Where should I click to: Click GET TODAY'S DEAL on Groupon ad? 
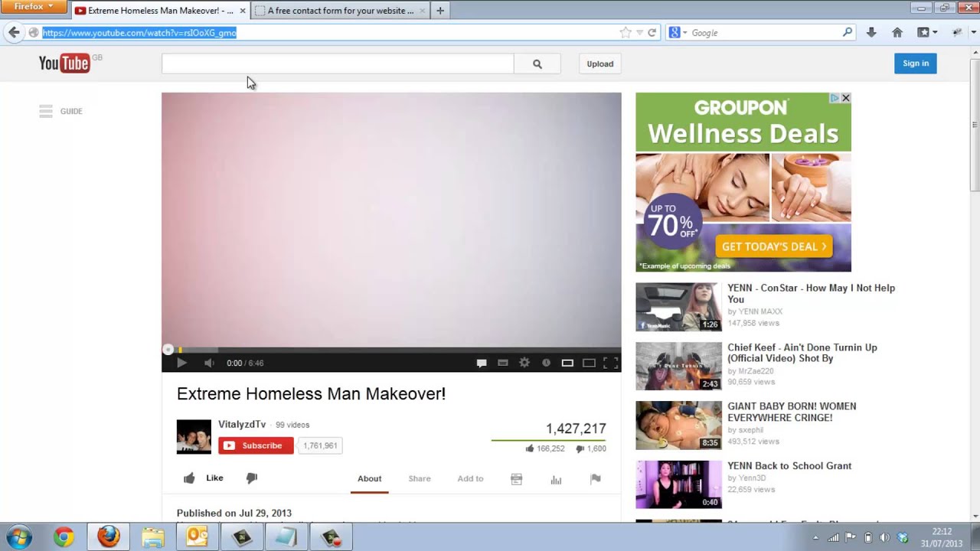coord(774,246)
